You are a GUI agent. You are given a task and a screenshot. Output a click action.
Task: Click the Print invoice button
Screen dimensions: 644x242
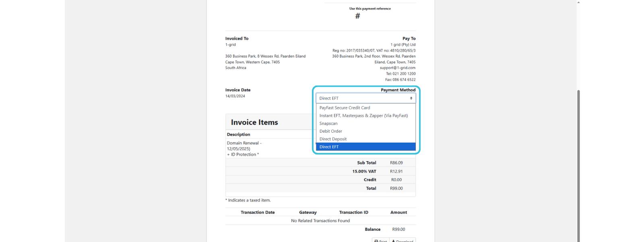pos(381,240)
